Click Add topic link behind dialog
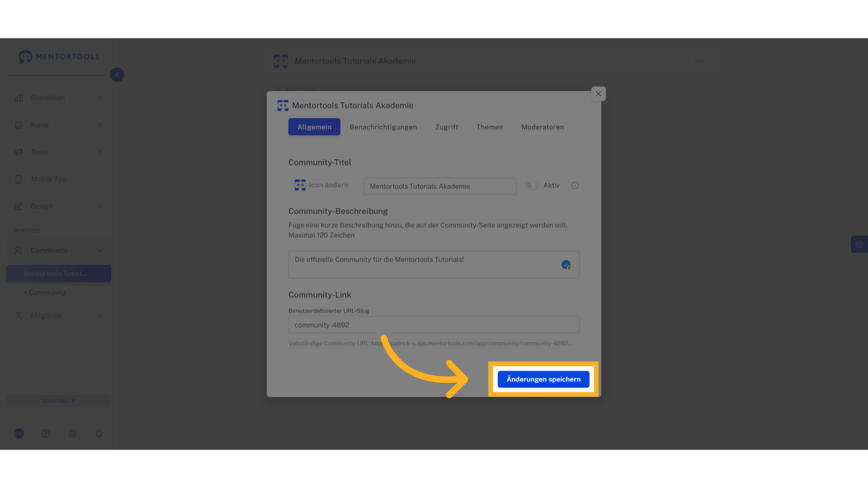Screen dimensions: 868x488 tap(297, 89)
